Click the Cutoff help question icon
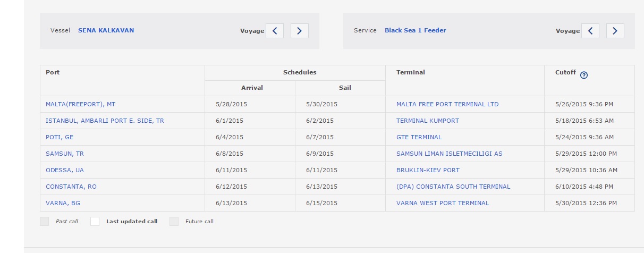 [x=584, y=75]
